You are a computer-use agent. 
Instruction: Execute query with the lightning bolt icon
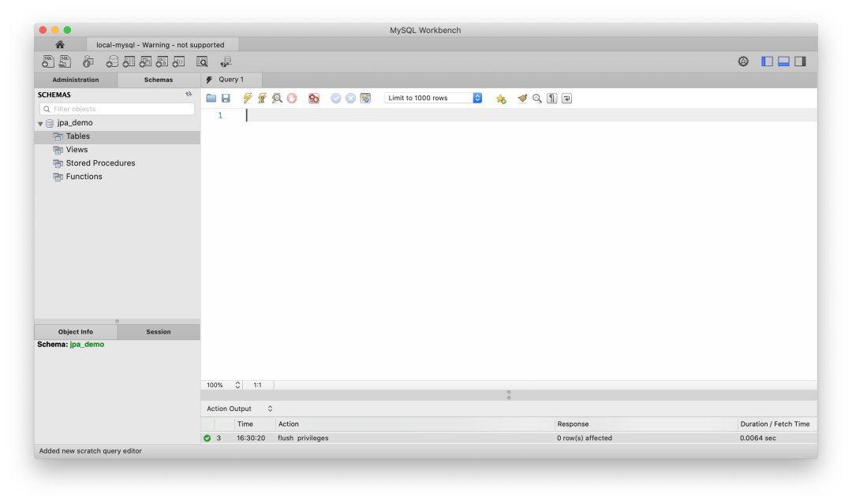click(247, 98)
